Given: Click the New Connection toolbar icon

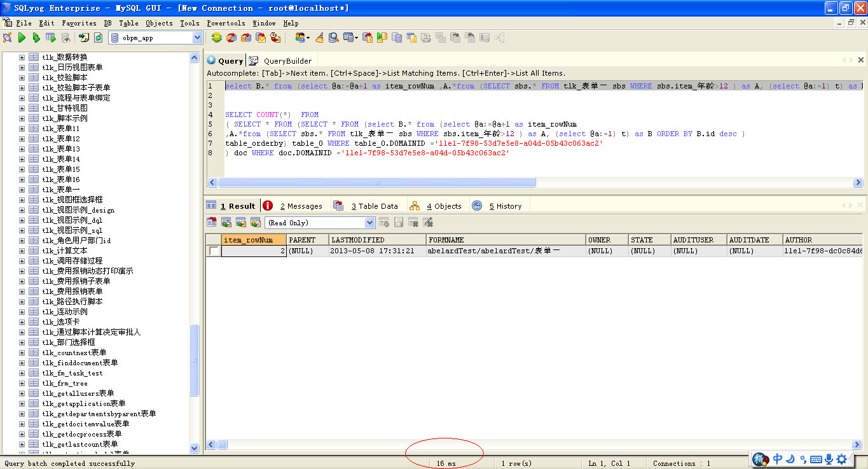Looking at the screenshot, I should 7,38.
